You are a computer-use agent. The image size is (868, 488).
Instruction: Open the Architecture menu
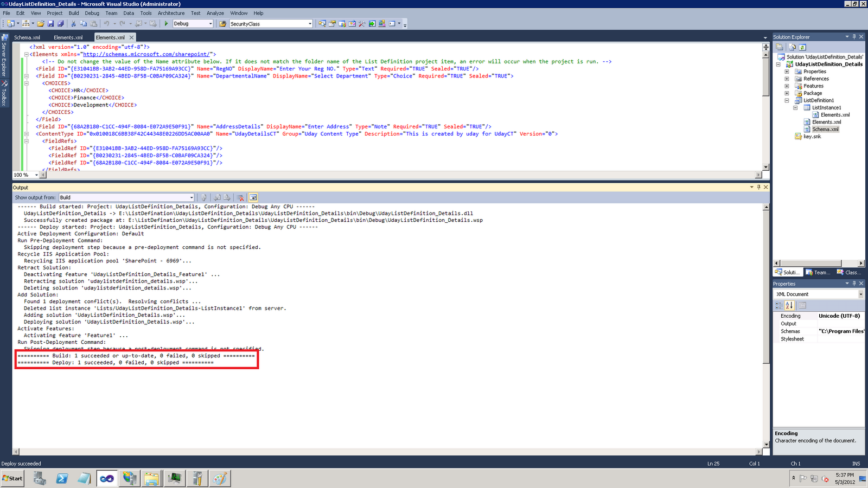point(171,13)
